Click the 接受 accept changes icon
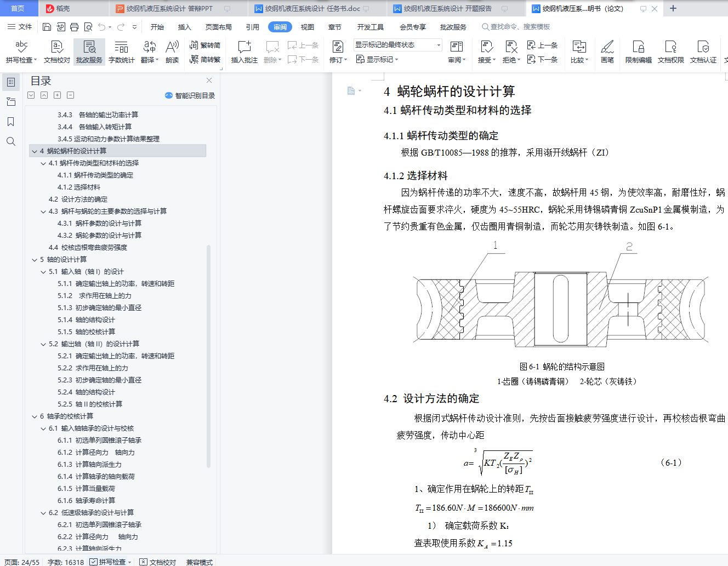This screenshot has height=566, width=728. point(486,47)
